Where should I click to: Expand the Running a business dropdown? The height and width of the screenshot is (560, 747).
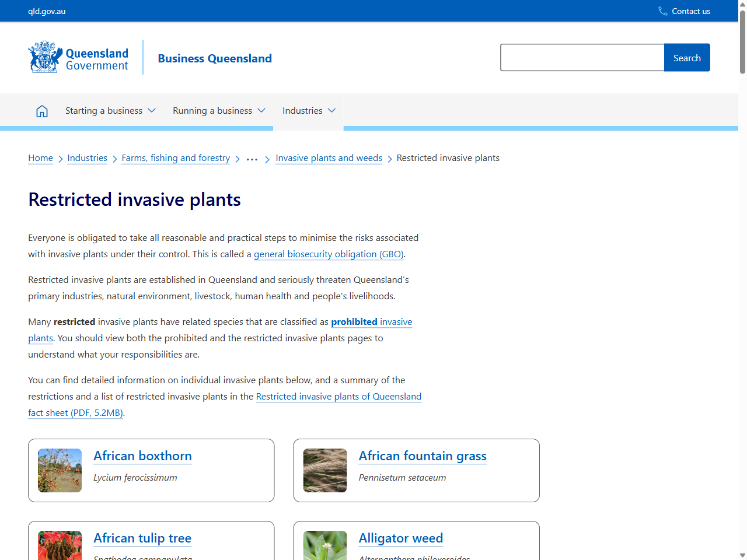pyautogui.click(x=218, y=110)
